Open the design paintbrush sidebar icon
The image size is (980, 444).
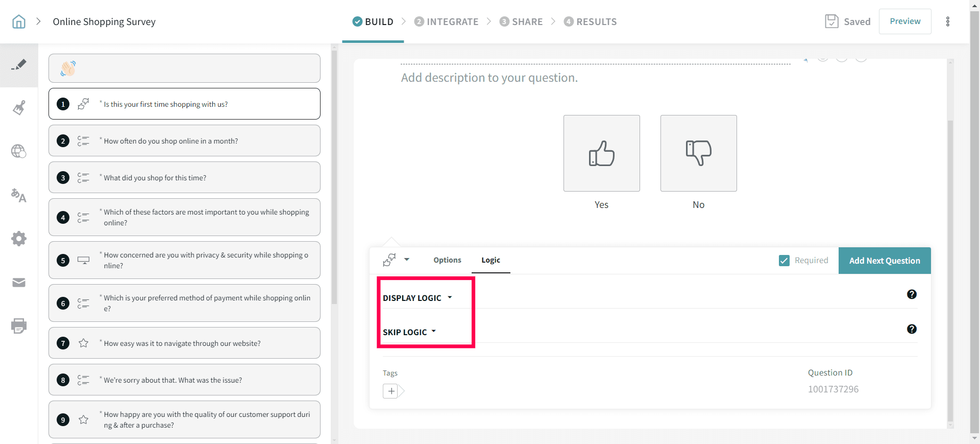click(19, 108)
